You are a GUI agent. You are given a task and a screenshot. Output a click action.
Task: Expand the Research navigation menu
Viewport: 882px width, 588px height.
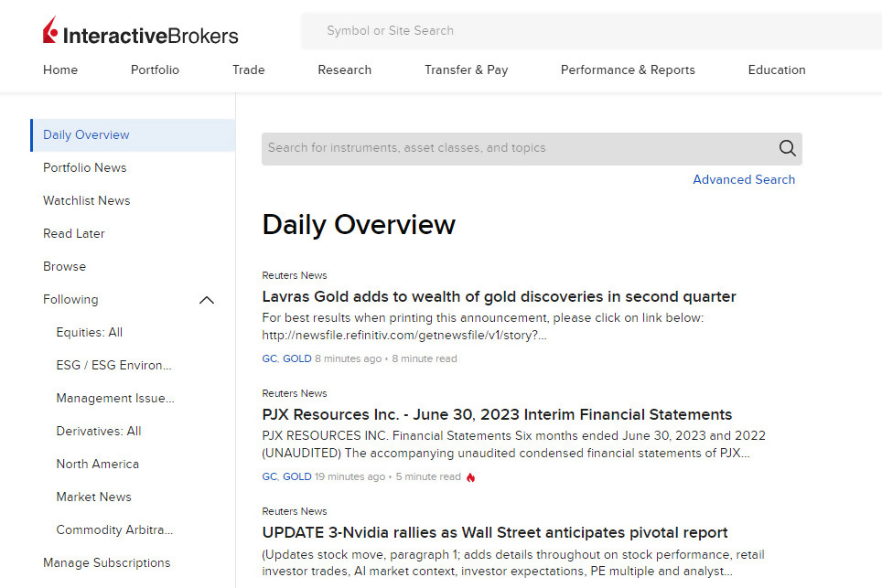pos(344,69)
